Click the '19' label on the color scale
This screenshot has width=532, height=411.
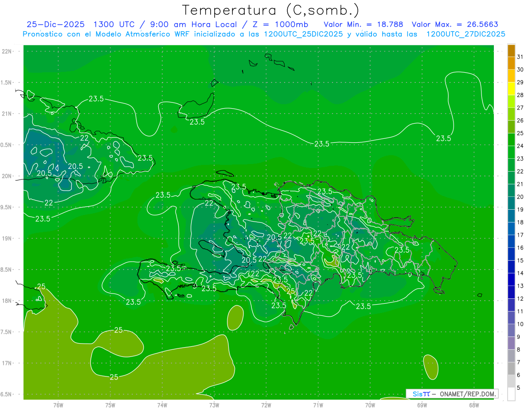pyautogui.click(x=520, y=210)
